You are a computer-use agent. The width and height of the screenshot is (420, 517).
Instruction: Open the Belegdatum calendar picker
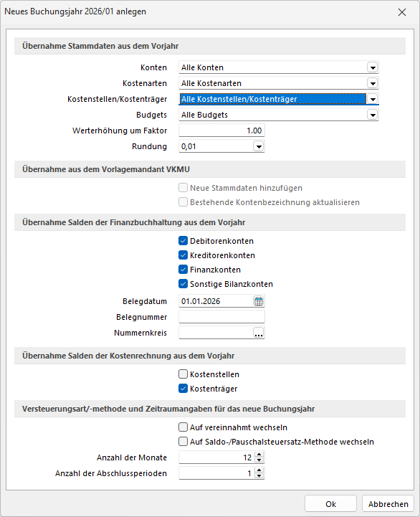(x=259, y=301)
